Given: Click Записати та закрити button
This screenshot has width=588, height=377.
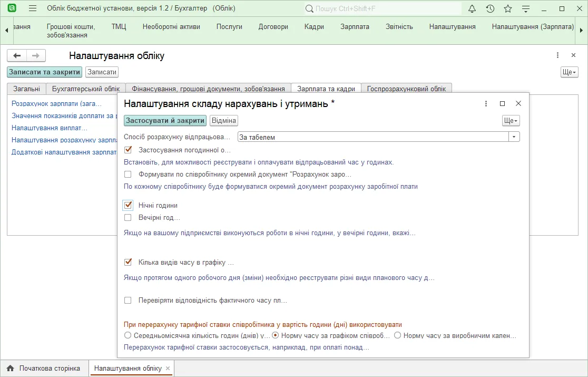Looking at the screenshot, I should click(45, 72).
